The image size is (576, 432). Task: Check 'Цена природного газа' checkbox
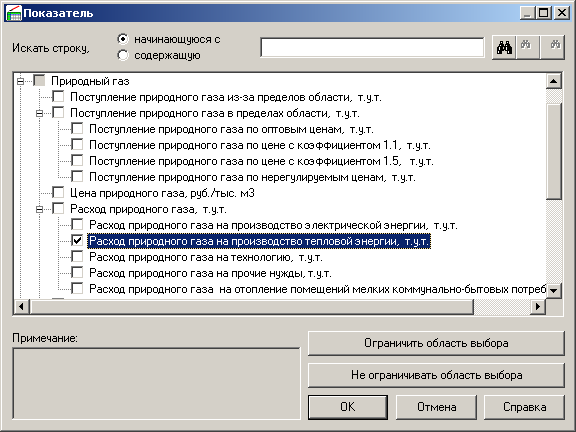click(x=58, y=192)
